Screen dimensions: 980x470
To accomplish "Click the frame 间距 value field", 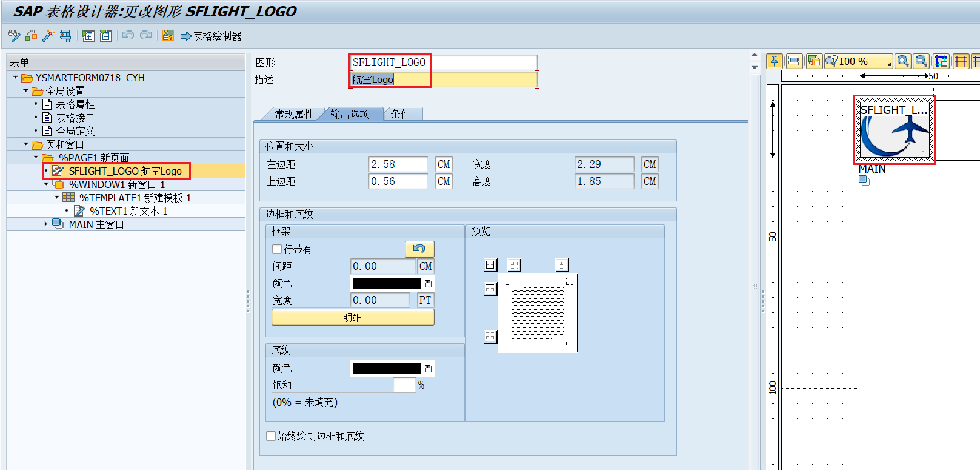I will click(x=383, y=266).
